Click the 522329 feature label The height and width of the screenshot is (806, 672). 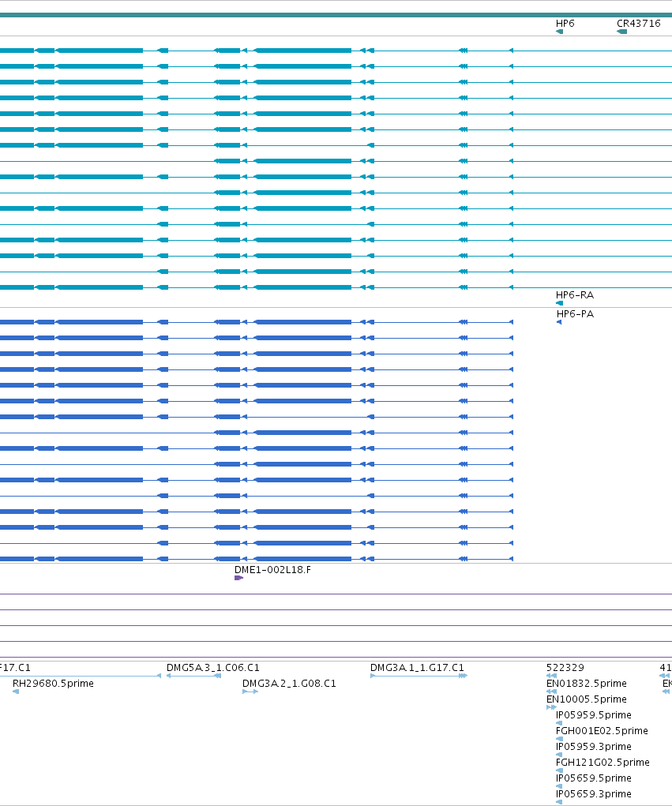click(565, 668)
